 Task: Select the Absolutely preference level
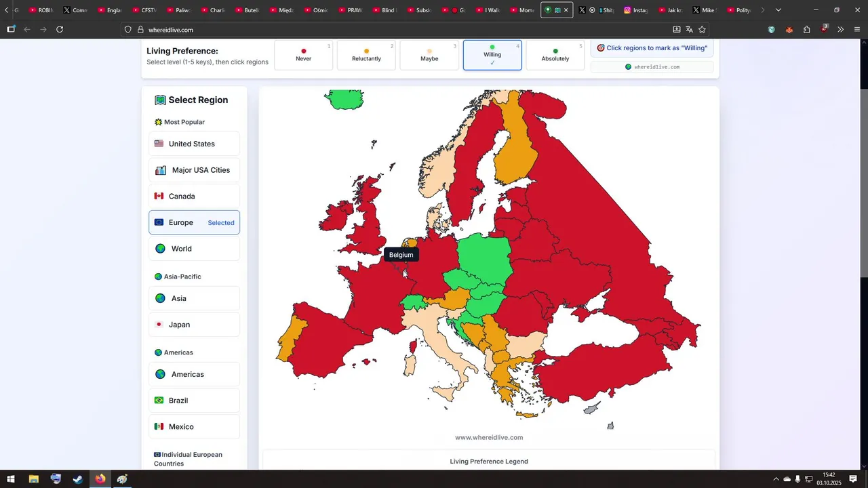pyautogui.click(x=555, y=55)
